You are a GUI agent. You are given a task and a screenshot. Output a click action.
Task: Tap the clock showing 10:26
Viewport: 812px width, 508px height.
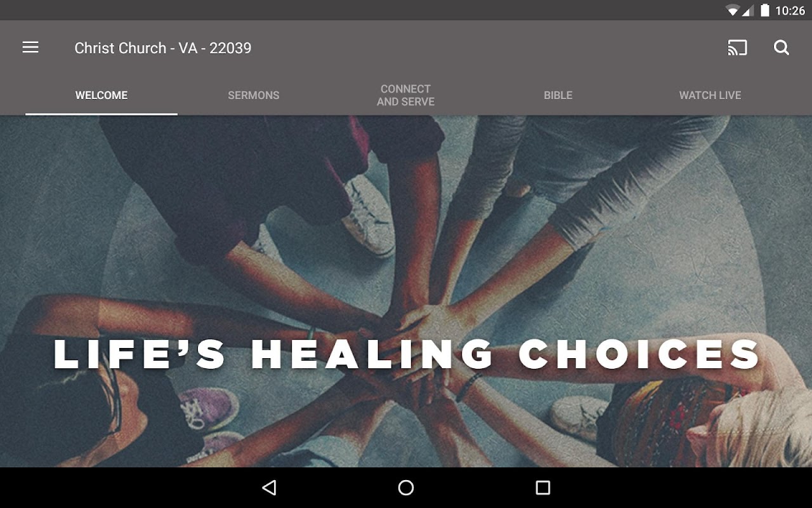click(790, 10)
